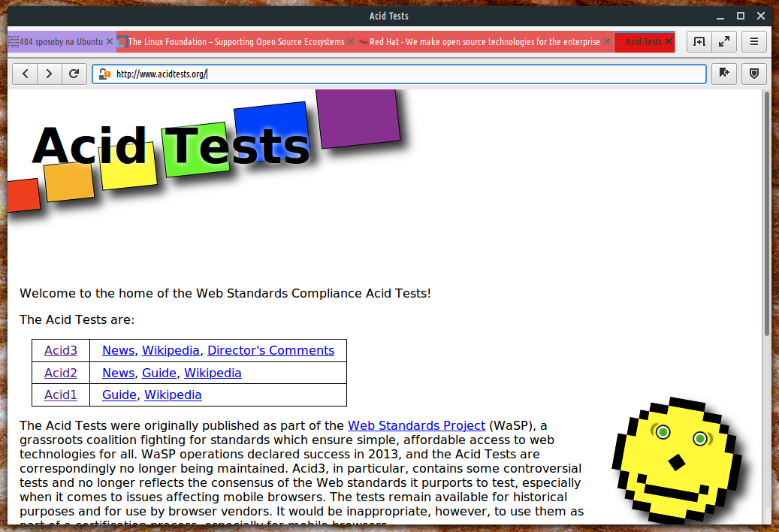Close the Acid Tests browser window
The image size is (779, 532).
click(761, 16)
